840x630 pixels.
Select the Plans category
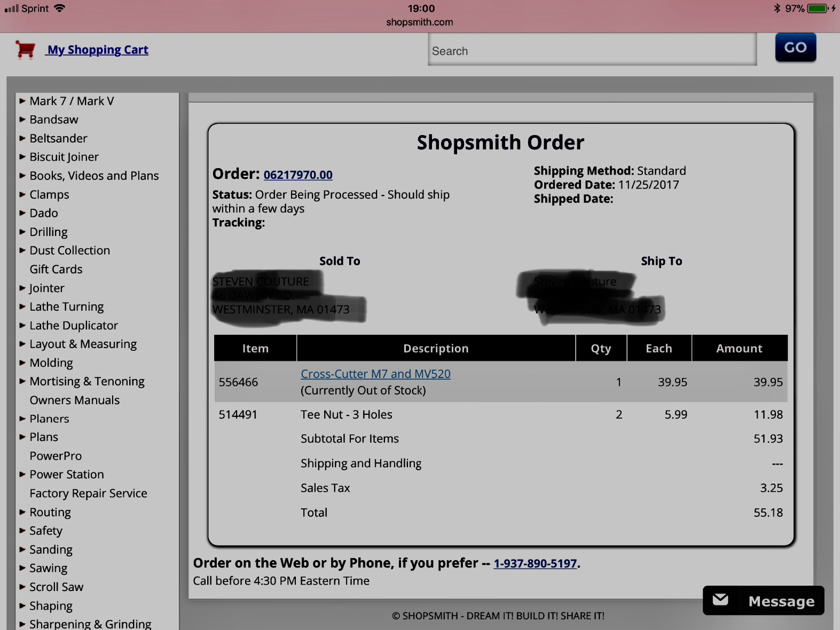coord(44,437)
